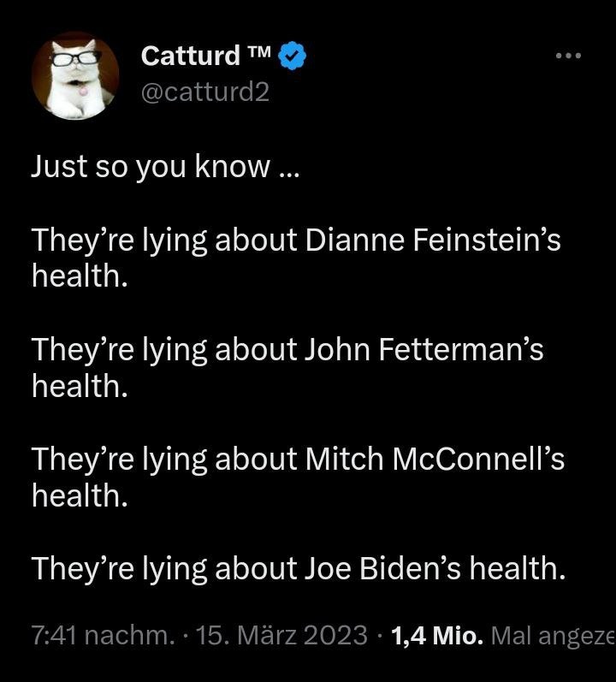The image size is (616, 682).
Task: Open the three-dot more options menu
Action: 567,56
